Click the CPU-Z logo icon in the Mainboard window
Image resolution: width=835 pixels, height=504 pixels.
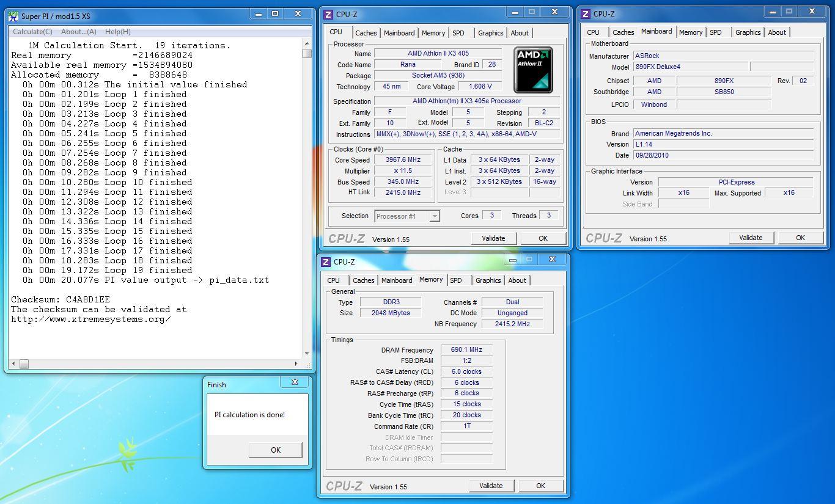[586, 14]
